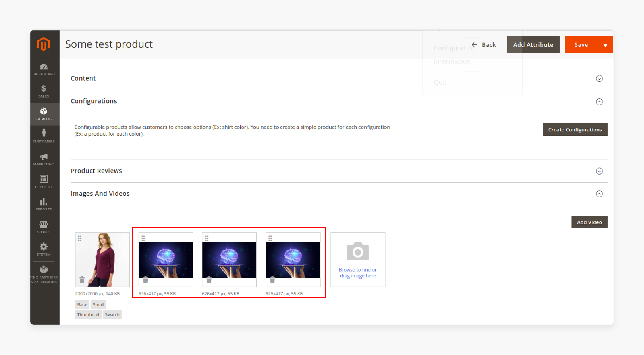Click the camera upload icon
The width and height of the screenshot is (644, 355).
(358, 251)
